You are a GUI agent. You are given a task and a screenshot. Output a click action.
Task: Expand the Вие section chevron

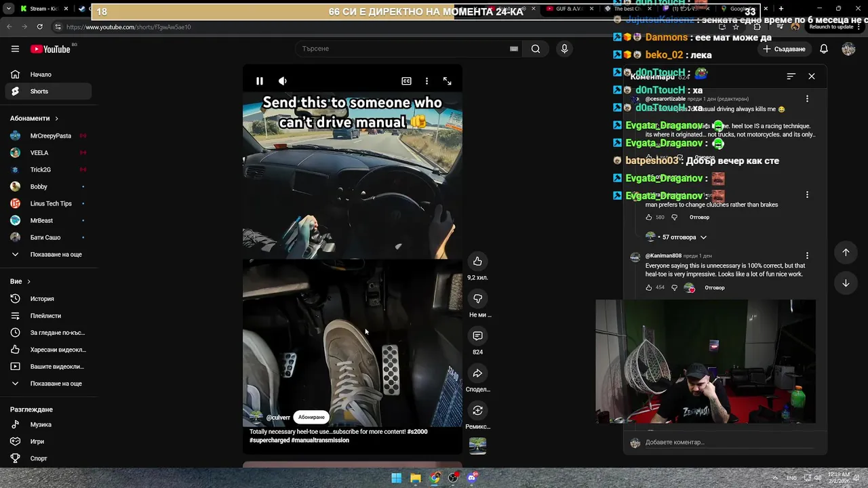tap(28, 281)
